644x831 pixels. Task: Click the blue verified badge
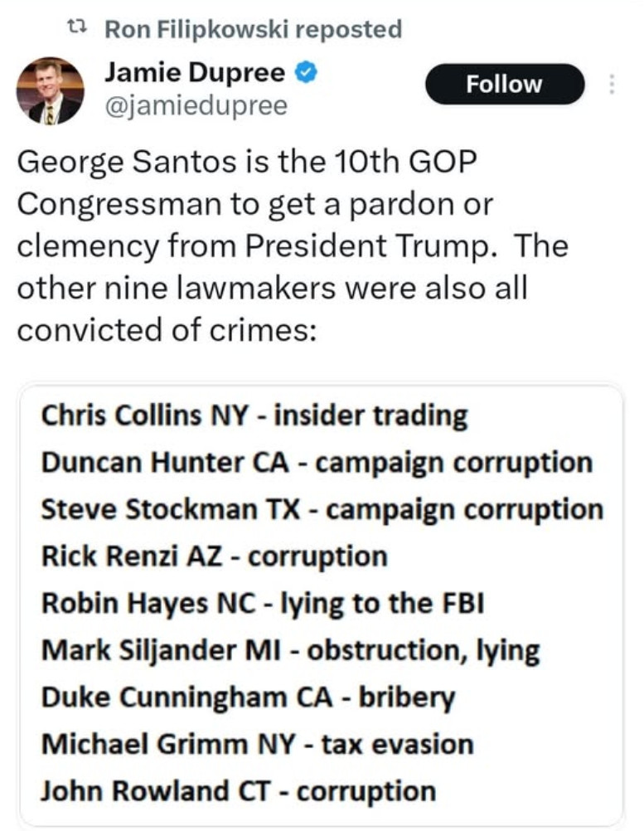[306, 74]
